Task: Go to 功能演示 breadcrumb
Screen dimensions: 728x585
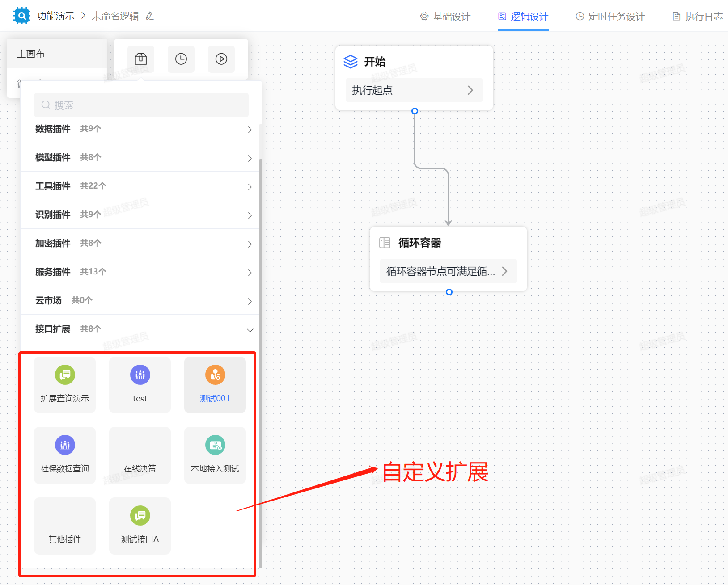Action: coord(56,16)
